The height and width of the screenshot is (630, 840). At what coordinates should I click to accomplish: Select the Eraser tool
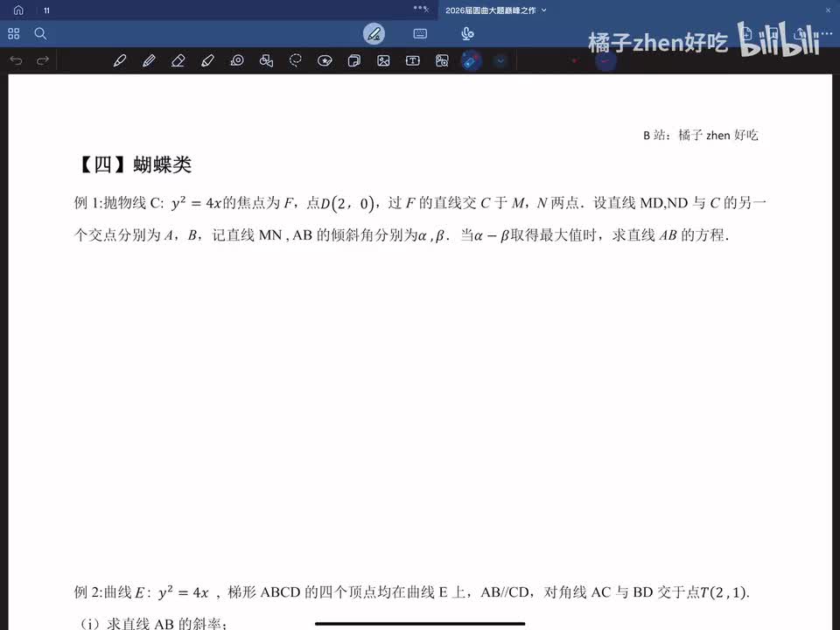tap(178, 60)
